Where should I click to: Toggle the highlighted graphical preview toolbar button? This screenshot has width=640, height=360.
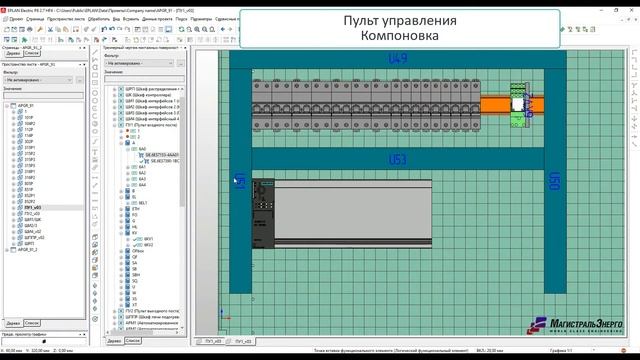pos(169,29)
